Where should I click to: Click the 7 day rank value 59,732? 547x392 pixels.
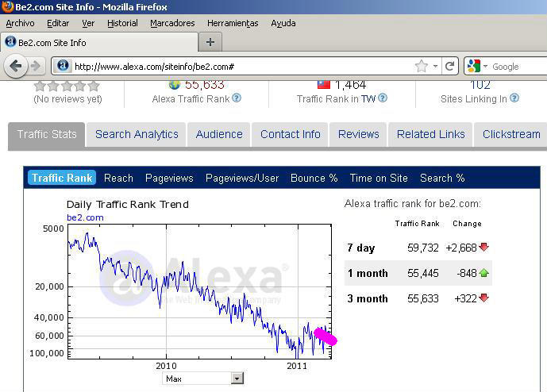423,248
